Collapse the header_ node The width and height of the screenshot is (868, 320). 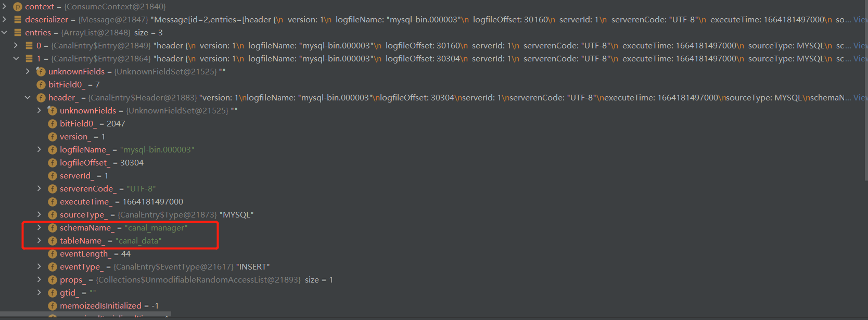(x=29, y=97)
